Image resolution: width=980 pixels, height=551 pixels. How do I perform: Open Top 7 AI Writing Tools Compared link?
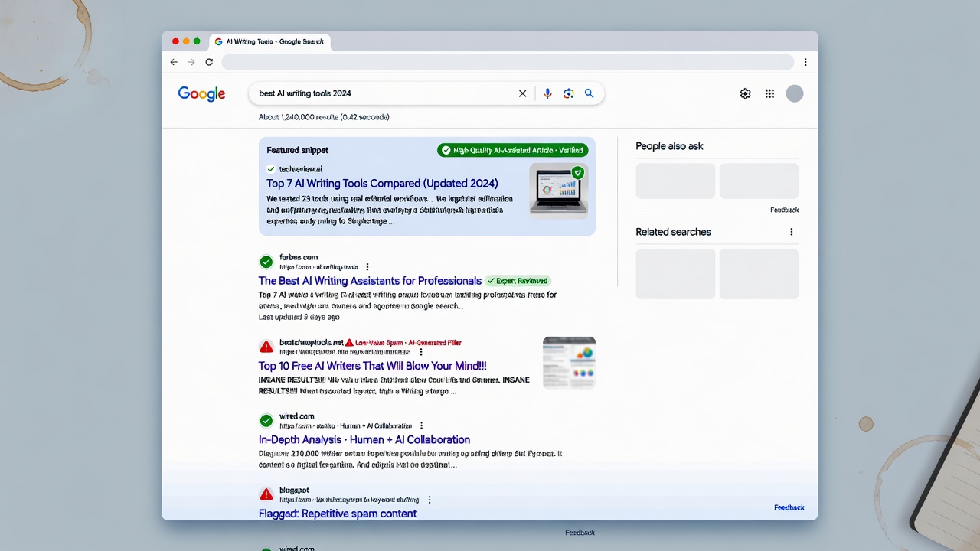(x=382, y=184)
